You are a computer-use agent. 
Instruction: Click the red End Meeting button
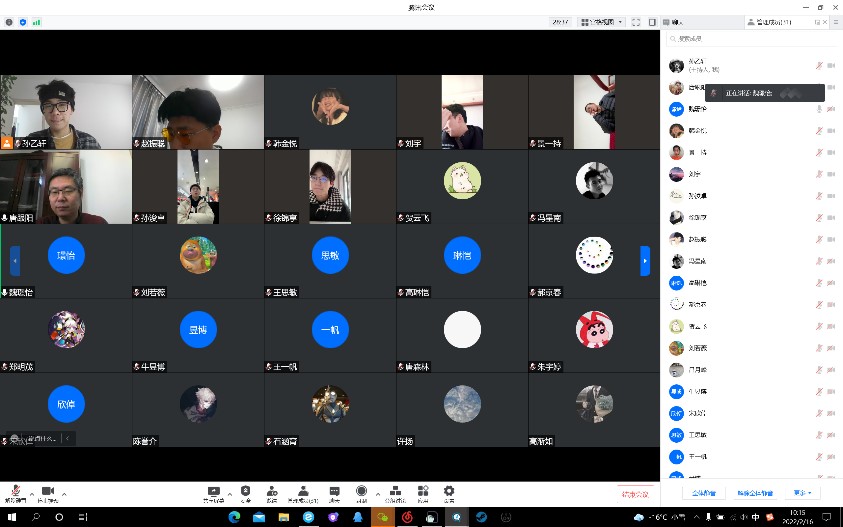(635, 494)
